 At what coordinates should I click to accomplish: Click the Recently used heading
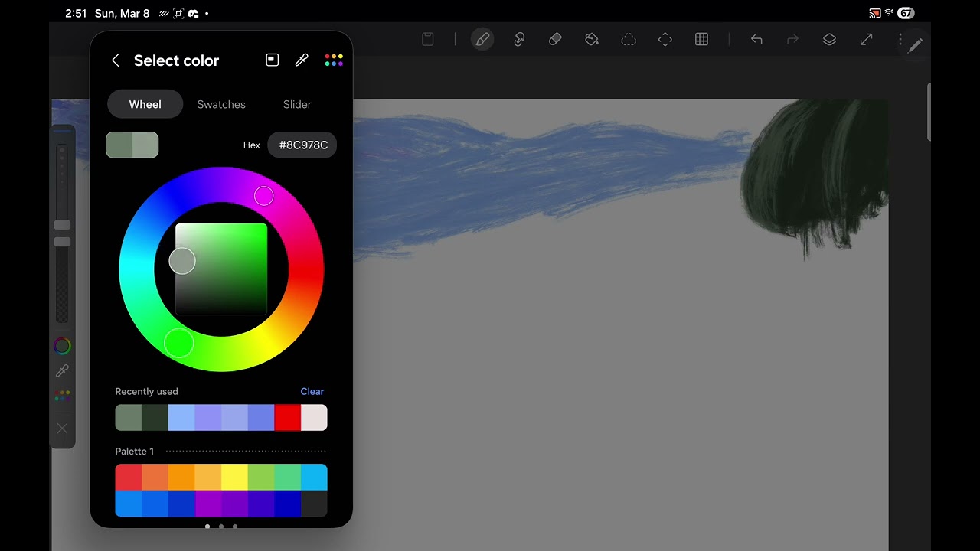(x=146, y=391)
